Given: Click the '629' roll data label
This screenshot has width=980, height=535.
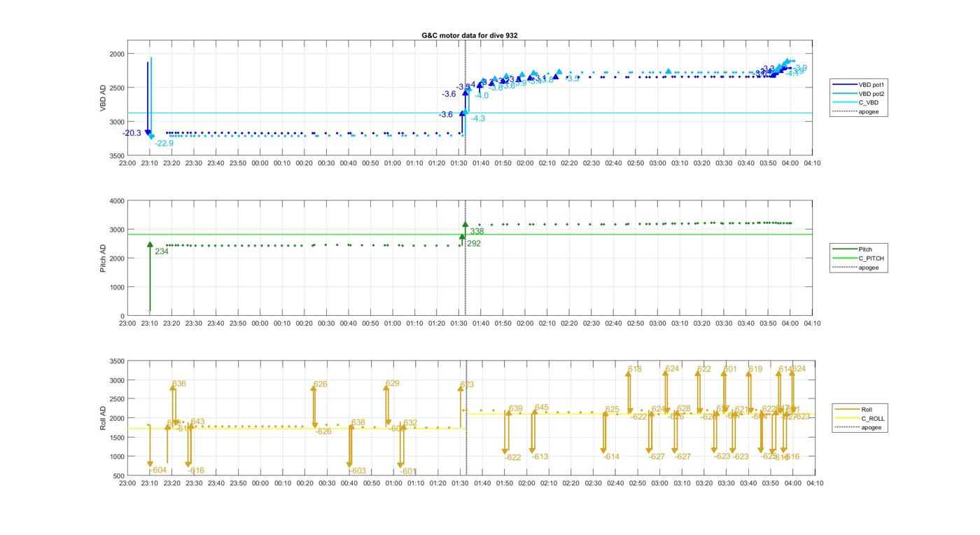Looking at the screenshot, I should tap(393, 384).
